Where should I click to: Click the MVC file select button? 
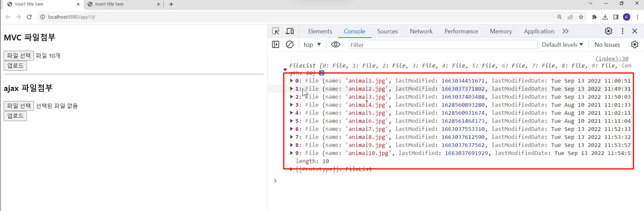point(19,56)
